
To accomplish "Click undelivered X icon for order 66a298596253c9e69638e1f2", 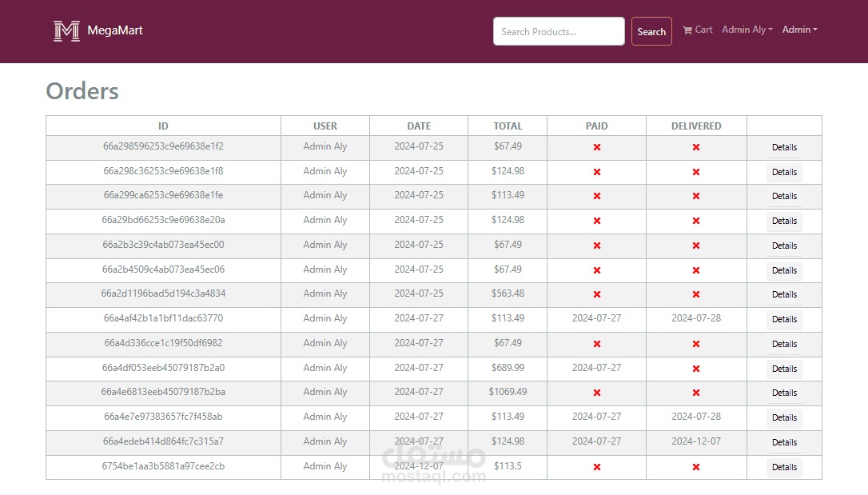I will coord(696,147).
